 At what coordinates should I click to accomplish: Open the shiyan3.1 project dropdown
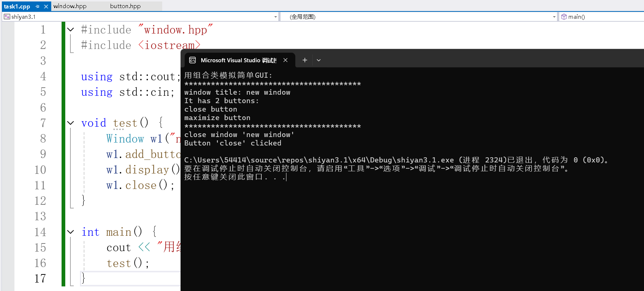click(275, 17)
